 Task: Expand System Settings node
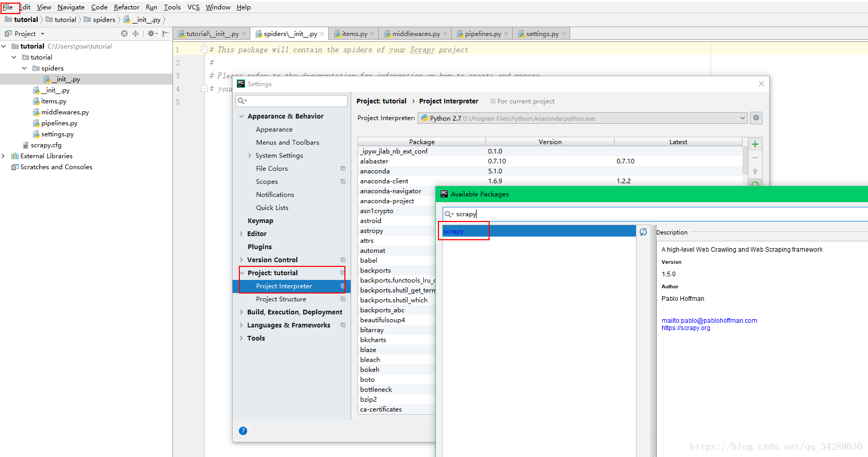[250, 156]
